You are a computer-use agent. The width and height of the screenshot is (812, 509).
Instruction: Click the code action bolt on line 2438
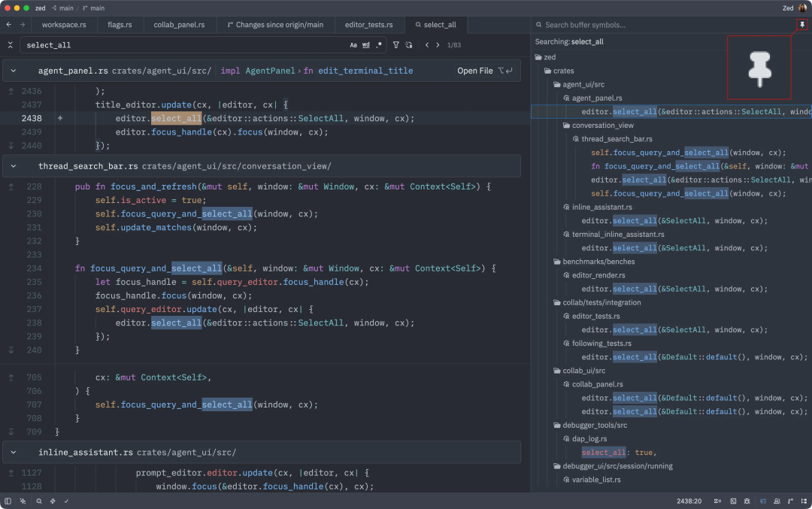[60, 118]
